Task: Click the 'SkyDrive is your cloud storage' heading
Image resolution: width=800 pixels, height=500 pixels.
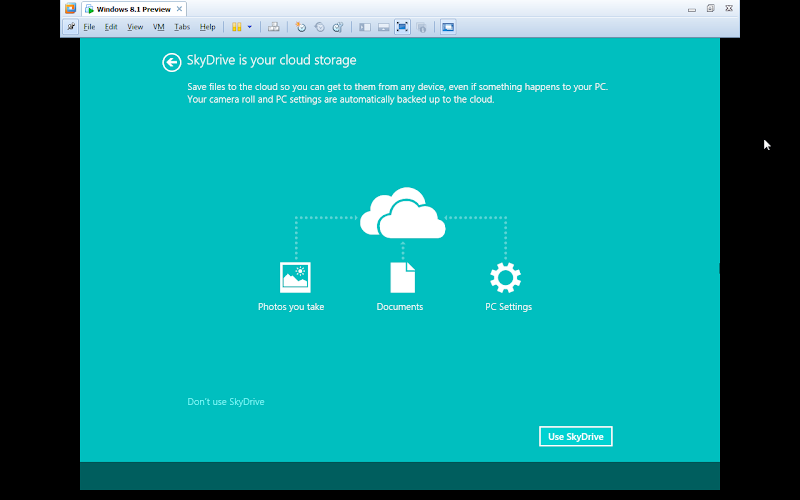Action: 271,60
